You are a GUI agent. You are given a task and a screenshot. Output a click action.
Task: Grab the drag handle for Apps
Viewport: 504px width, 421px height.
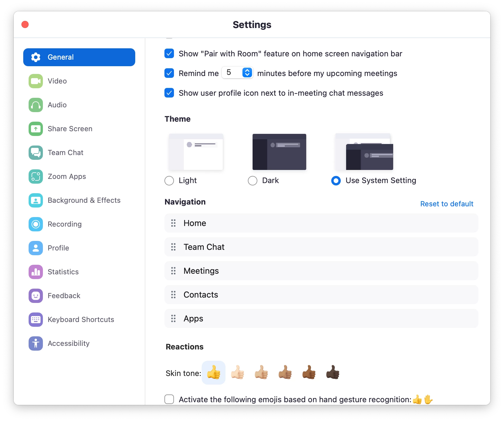click(x=173, y=318)
